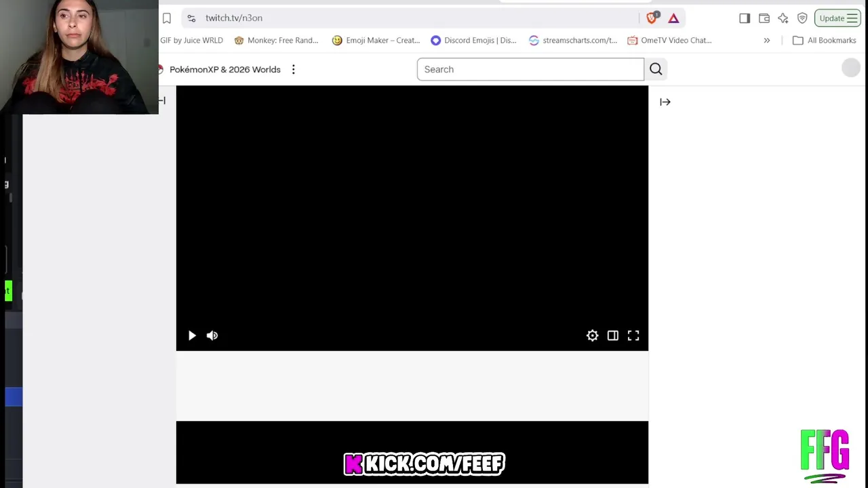The width and height of the screenshot is (868, 488).
Task: Open the streamscharts.com bookmark
Action: pyautogui.click(x=573, y=41)
